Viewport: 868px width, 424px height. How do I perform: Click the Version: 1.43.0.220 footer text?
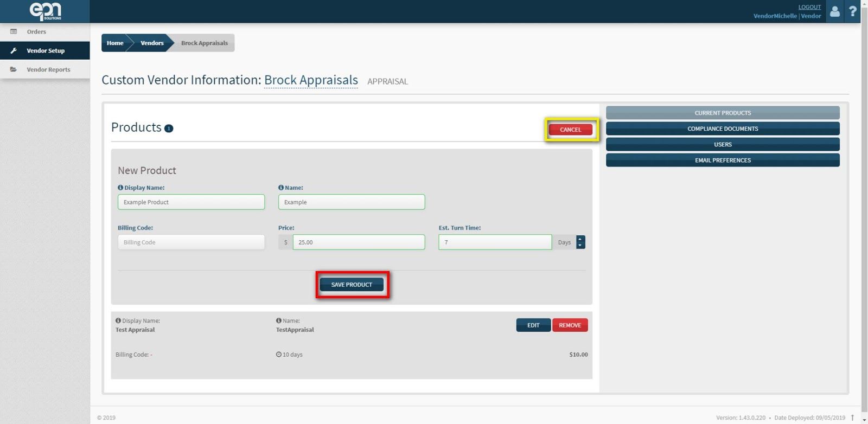click(741, 417)
